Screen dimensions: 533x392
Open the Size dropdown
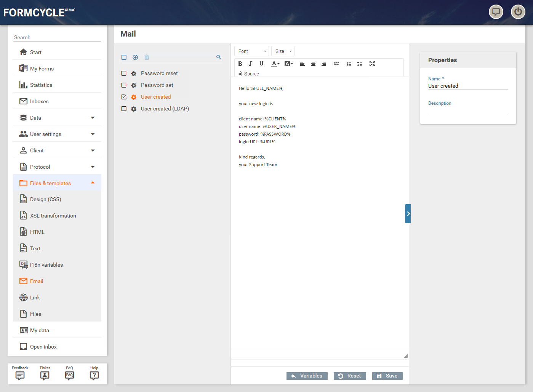coord(283,51)
